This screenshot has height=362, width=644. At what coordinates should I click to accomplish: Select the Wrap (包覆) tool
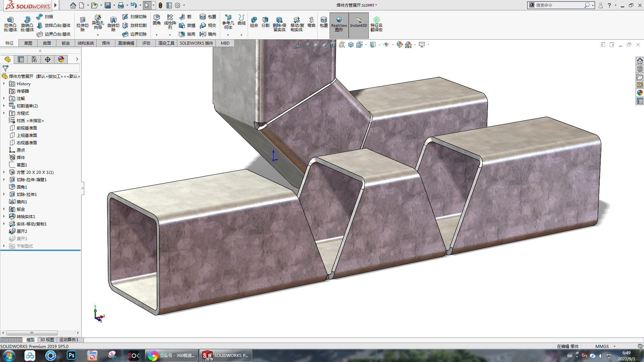tap(208, 16)
